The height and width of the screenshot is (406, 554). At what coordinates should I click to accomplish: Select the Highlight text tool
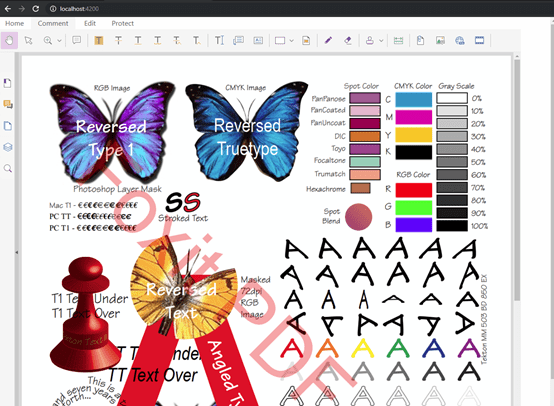point(99,41)
